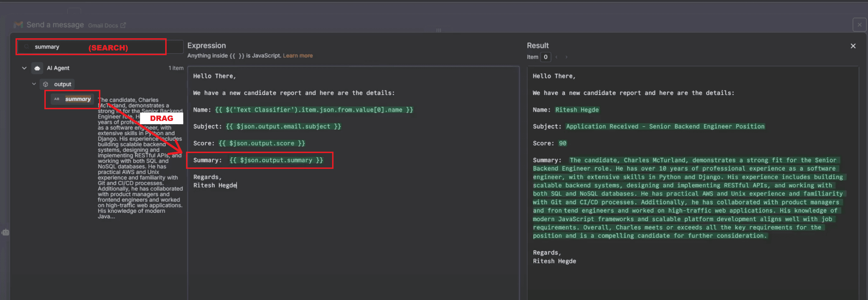Image resolution: width=868 pixels, height=300 pixels.
Task: Click the $json.output.score expression
Action: (261, 143)
